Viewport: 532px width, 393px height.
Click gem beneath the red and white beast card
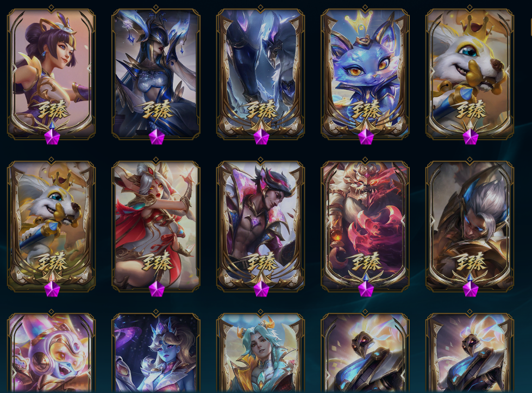pyautogui.click(x=366, y=289)
